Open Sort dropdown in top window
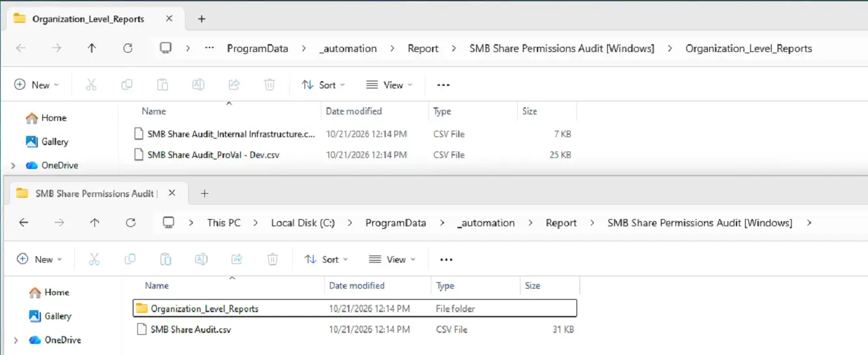The width and height of the screenshot is (868, 355). [323, 85]
